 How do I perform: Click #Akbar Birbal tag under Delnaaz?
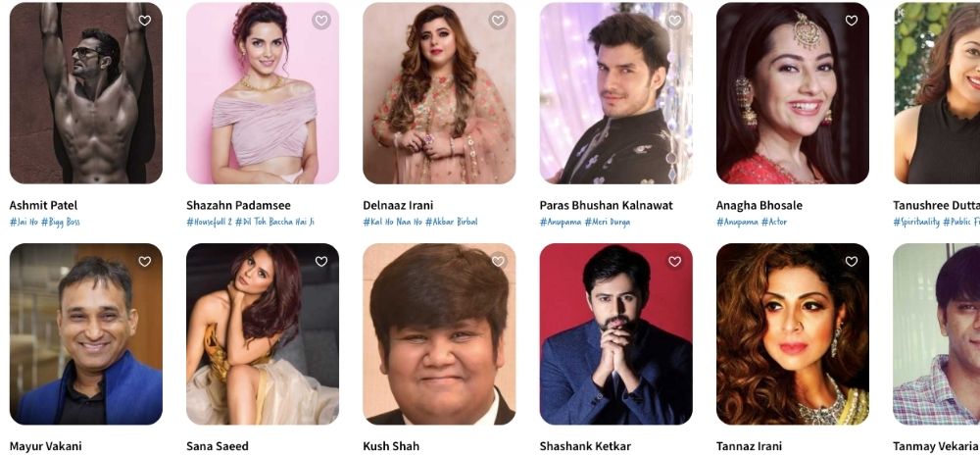tap(451, 222)
